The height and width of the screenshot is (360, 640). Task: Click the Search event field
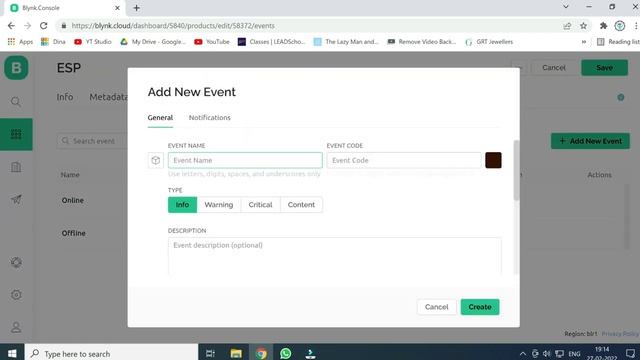92,141
